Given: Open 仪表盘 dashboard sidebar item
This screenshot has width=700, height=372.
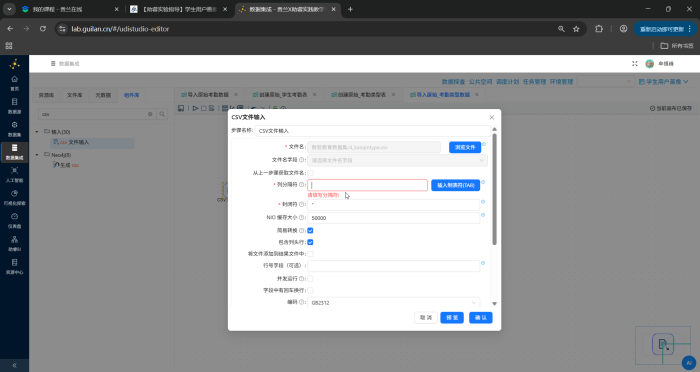Looking at the screenshot, I should [14, 221].
